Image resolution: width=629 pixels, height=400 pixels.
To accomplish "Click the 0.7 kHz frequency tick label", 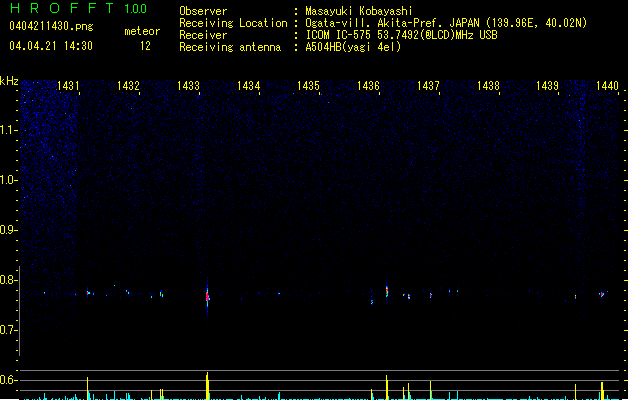I will pos(8,330).
